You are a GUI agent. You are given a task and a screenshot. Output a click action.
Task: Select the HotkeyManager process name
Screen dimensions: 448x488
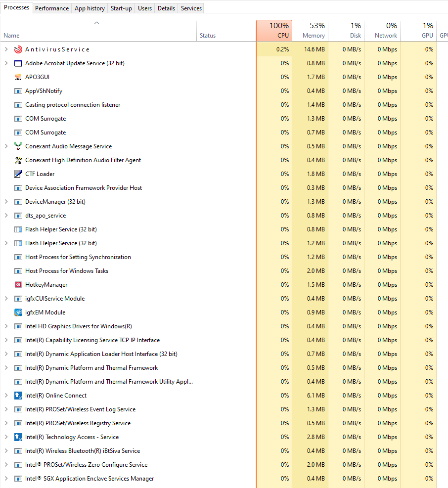coord(46,285)
